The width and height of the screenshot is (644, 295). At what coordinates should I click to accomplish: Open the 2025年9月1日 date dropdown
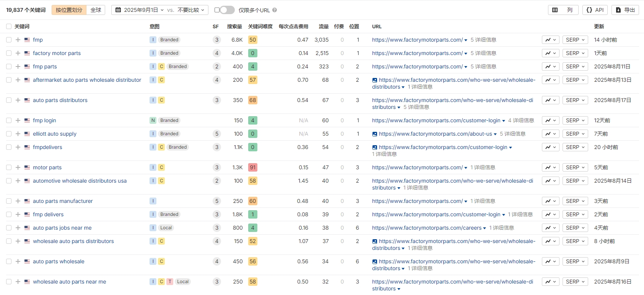click(x=140, y=10)
